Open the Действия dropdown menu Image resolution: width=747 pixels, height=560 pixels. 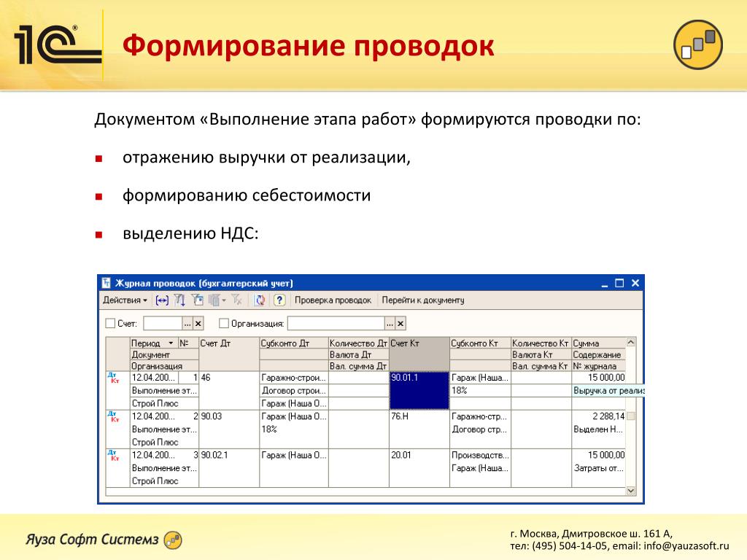click(125, 300)
